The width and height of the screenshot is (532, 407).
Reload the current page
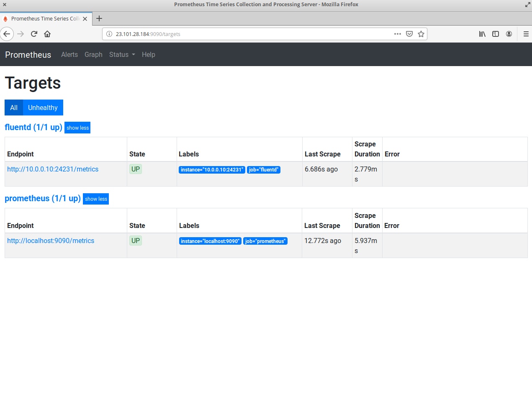(x=34, y=34)
